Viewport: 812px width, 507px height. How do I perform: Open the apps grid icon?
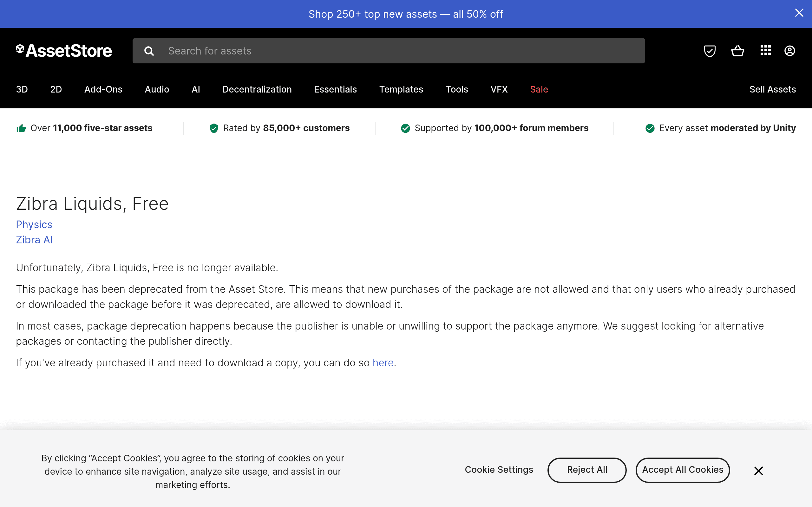pos(765,50)
